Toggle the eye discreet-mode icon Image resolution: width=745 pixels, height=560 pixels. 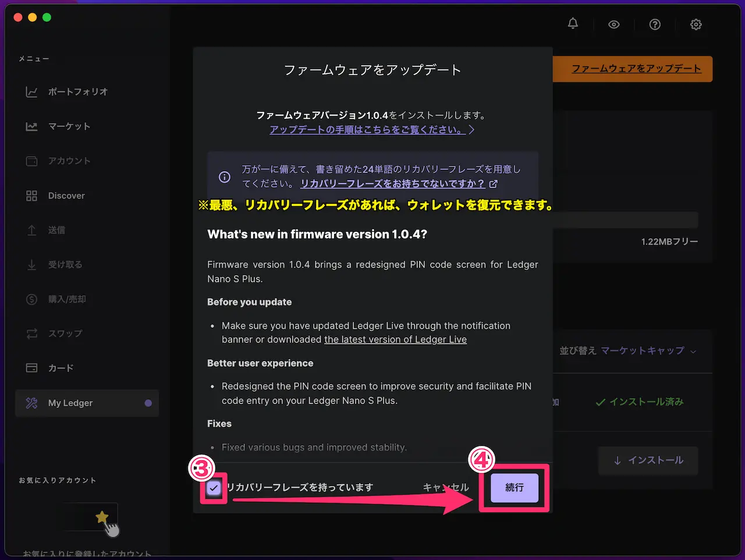click(614, 24)
